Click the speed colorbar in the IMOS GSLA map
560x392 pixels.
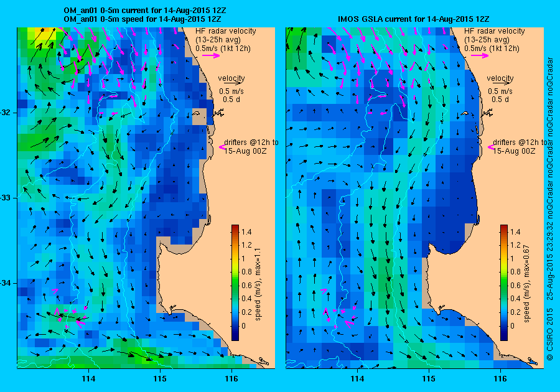coord(504,282)
